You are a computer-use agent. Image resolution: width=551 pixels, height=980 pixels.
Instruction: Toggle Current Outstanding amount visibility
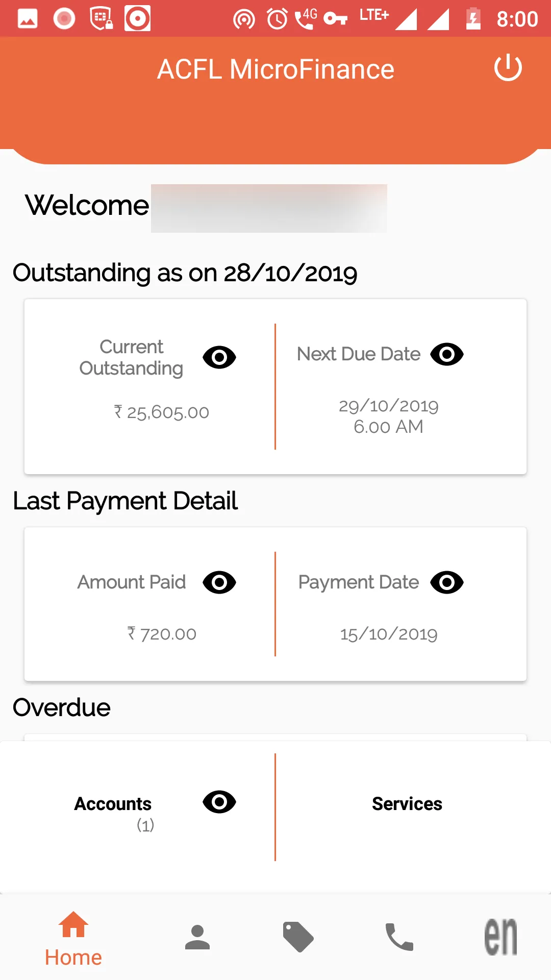tap(219, 357)
